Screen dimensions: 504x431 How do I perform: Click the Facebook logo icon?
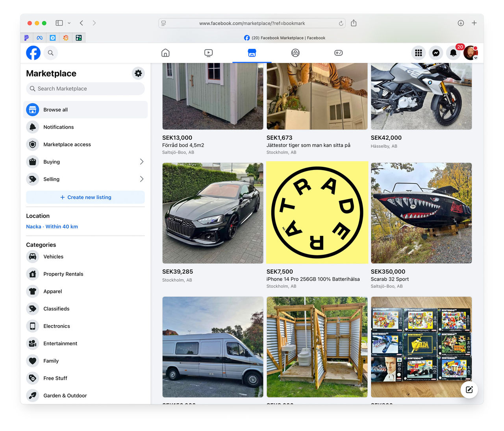tap(33, 53)
